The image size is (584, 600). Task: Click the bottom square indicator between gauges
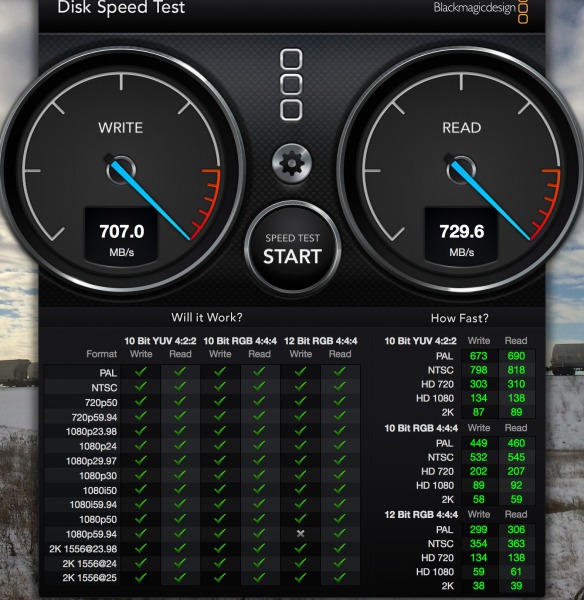click(291, 110)
